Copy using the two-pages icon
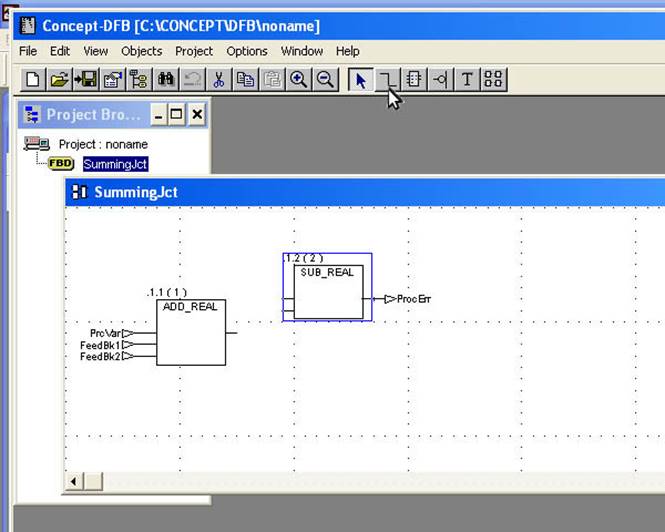 [x=245, y=79]
